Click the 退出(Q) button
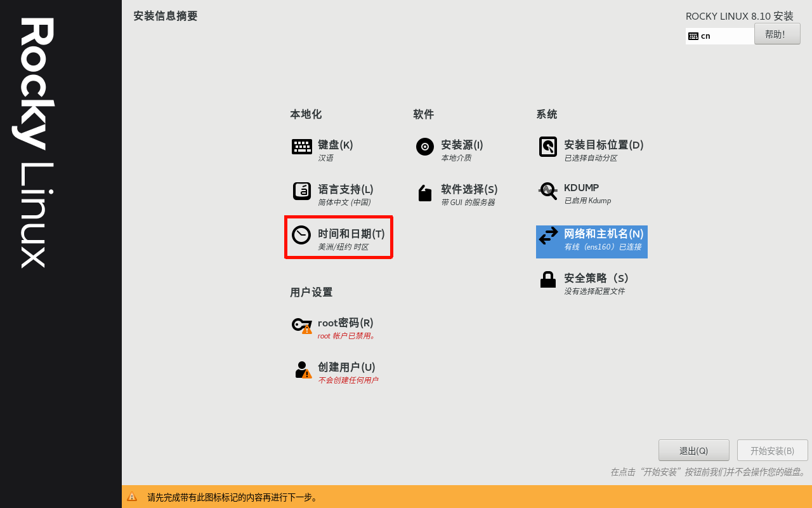 pyautogui.click(x=694, y=450)
